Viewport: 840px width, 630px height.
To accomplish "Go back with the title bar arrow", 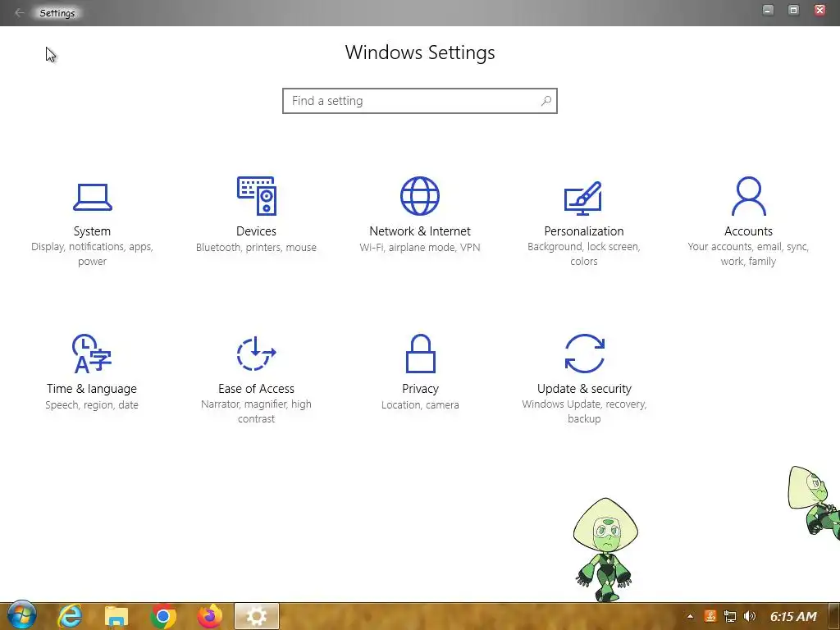I will tap(20, 12).
